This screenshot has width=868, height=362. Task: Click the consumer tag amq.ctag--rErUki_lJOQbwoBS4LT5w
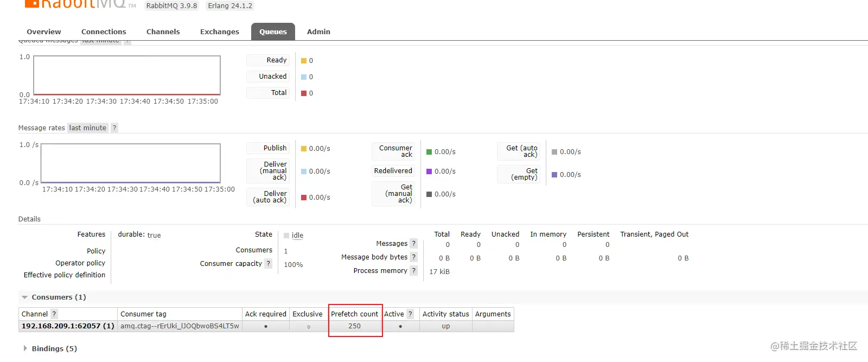pyautogui.click(x=180, y=326)
